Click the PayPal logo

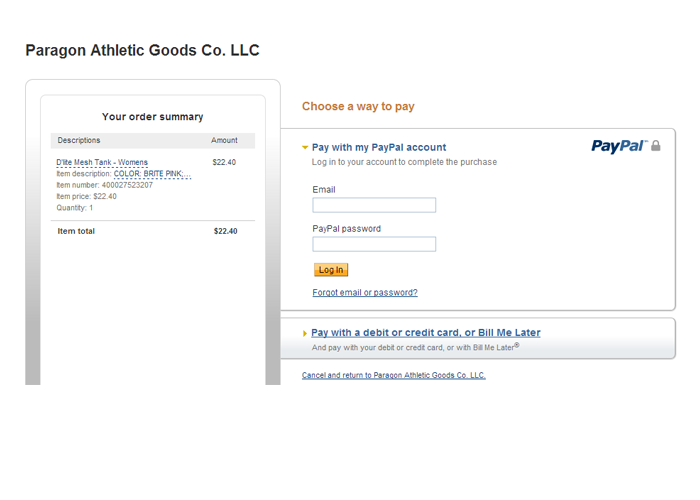620,146
